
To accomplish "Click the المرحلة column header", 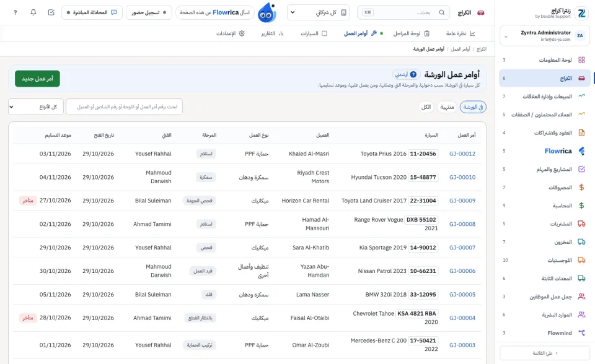I will coord(209,135).
